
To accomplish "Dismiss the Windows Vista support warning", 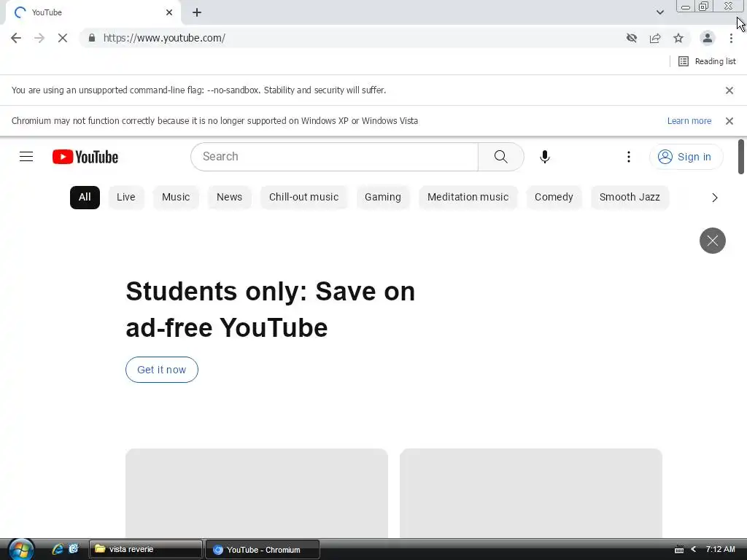I will 729,121.
